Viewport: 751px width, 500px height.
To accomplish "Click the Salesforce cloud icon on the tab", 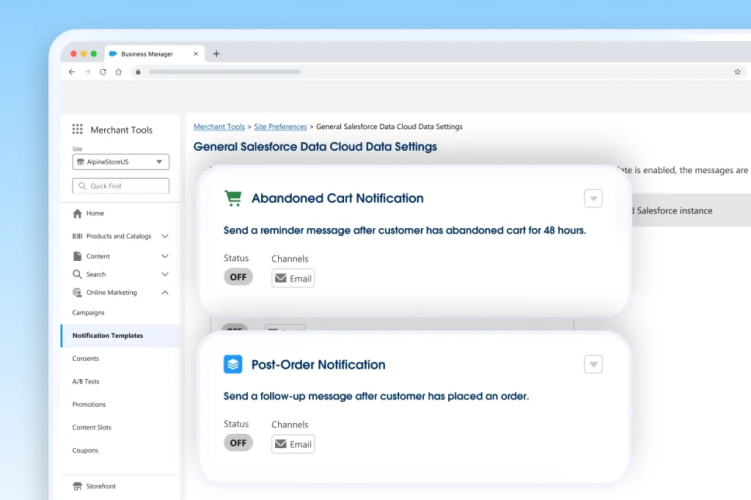I will coord(113,54).
